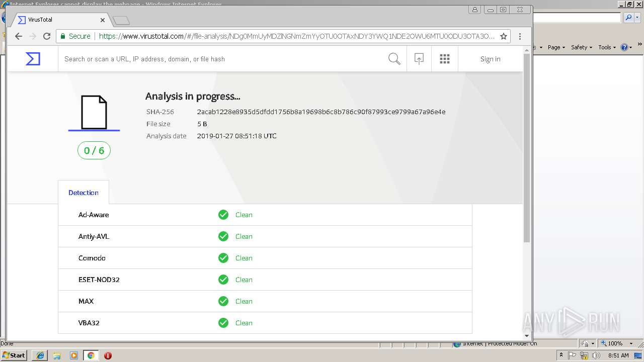
Task: Click the VirusTotal logo icon
Action: point(33,59)
